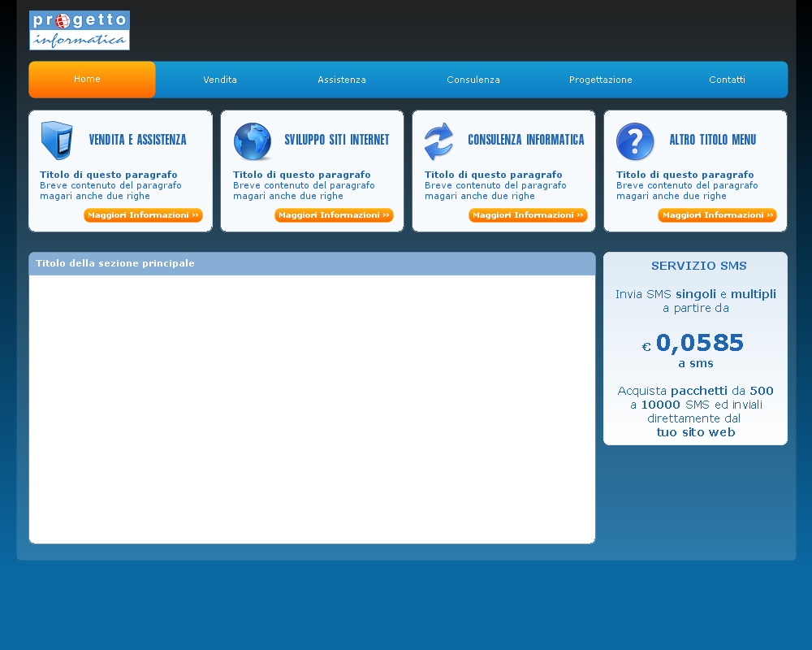The image size is (812, 650).
Task: Click Maggiori Informazioni under Consulenza Informatica
Action: (528, 215)
